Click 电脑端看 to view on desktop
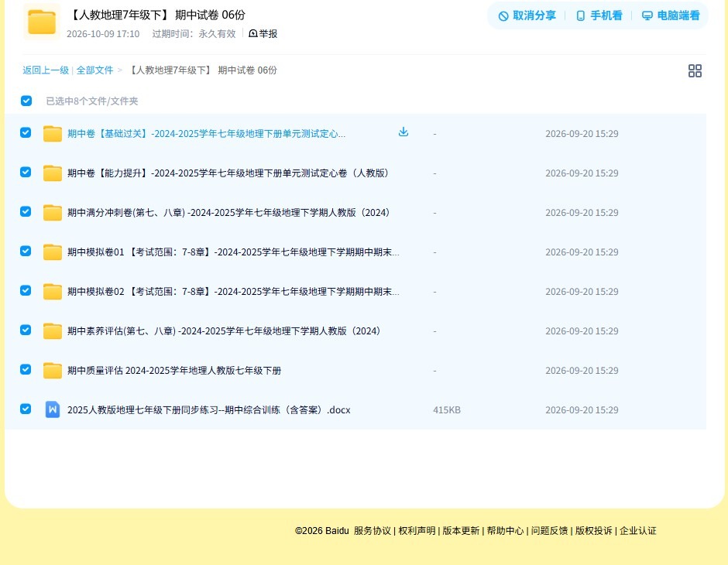The image size is (728, 565). tap(671, 15)
